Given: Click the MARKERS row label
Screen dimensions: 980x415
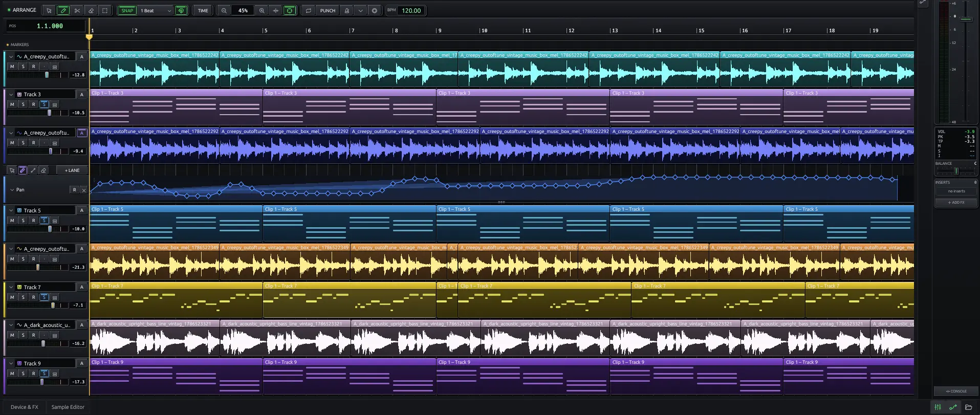Looking at the screenshot, I should point(19,45).
